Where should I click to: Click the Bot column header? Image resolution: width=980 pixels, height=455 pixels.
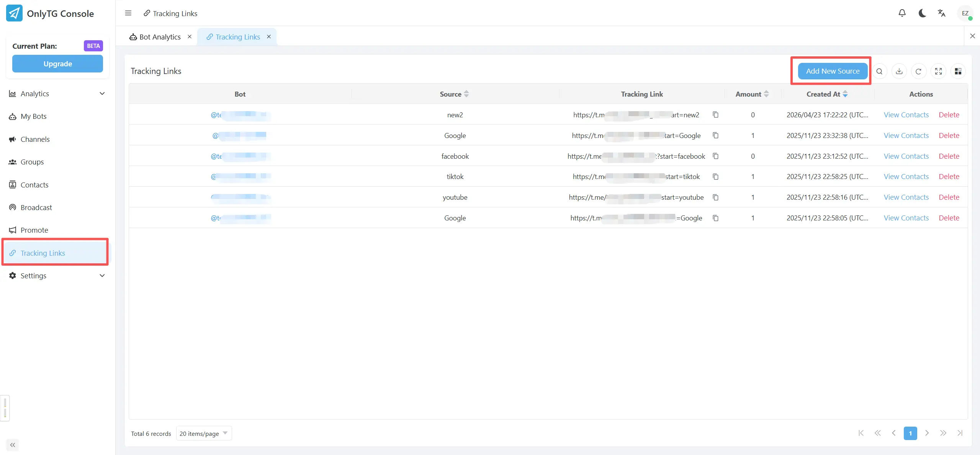[240, 94]
